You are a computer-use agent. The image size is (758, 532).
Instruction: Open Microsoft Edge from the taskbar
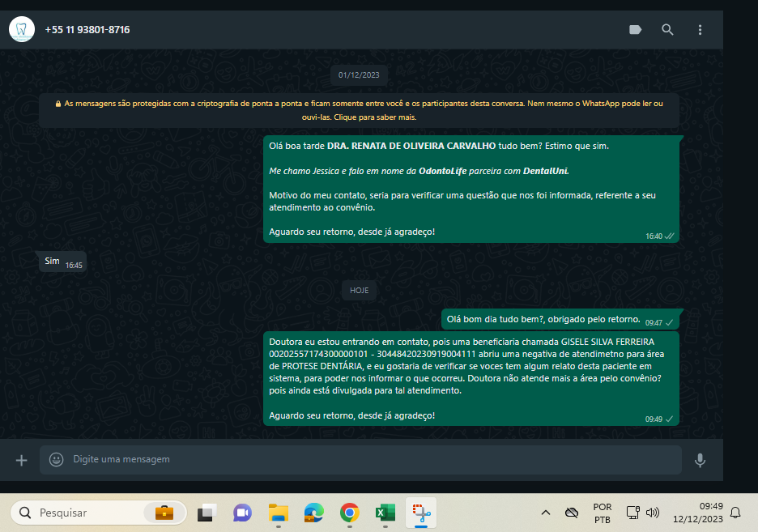coord(313,513)
